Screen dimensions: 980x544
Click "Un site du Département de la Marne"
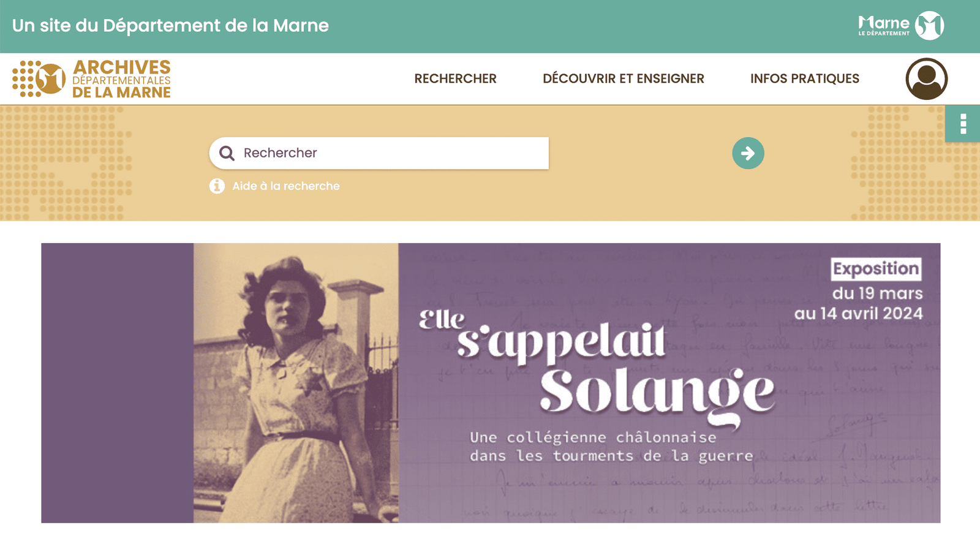coord(170,26)
